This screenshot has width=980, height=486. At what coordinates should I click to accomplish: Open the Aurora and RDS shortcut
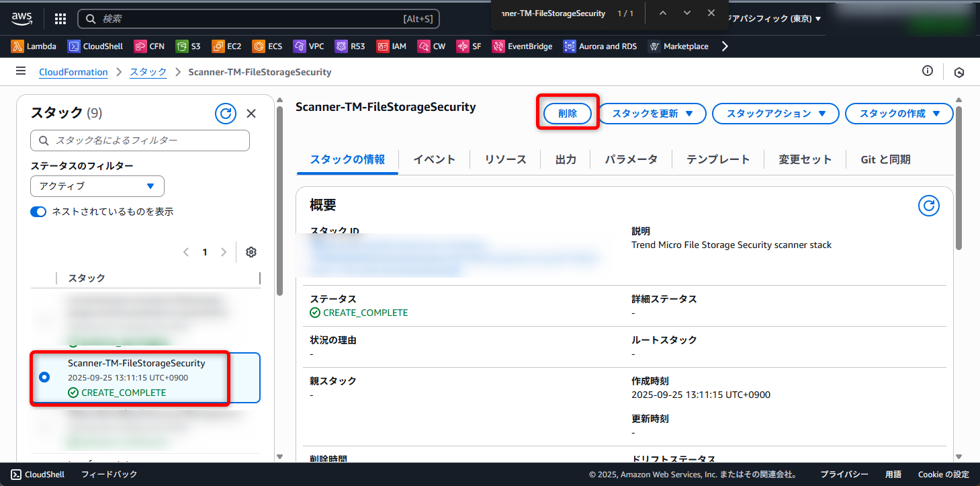click(x=600, y=46)
